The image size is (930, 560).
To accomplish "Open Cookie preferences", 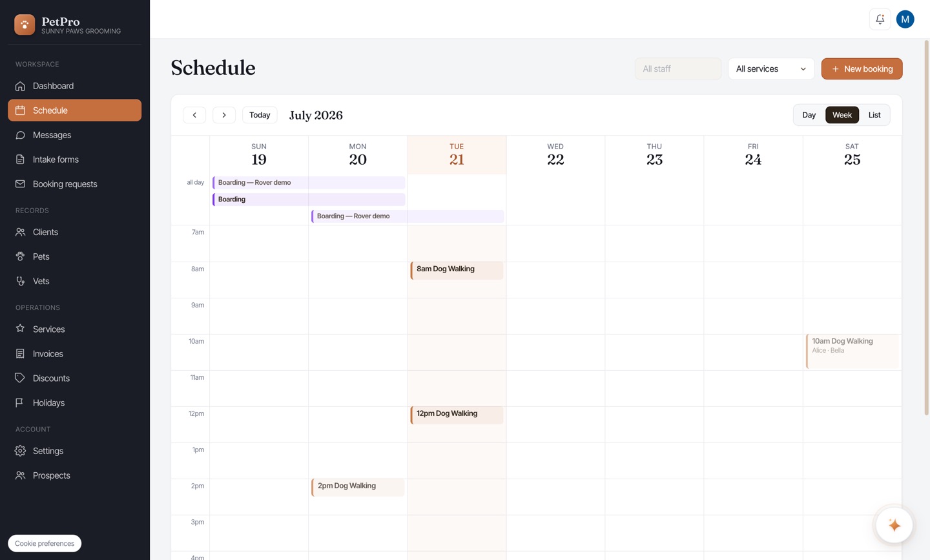I will click(x=45, y=543).
